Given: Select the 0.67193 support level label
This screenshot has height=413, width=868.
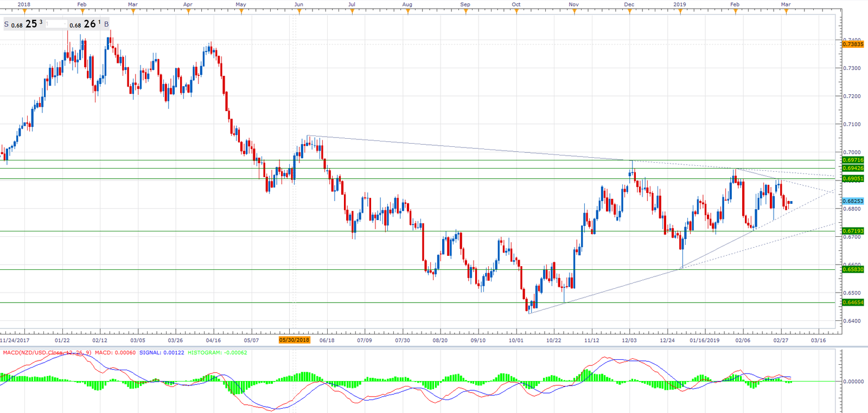Looking at the screenshot, I should pyautogui.click(x=852, y=231).
